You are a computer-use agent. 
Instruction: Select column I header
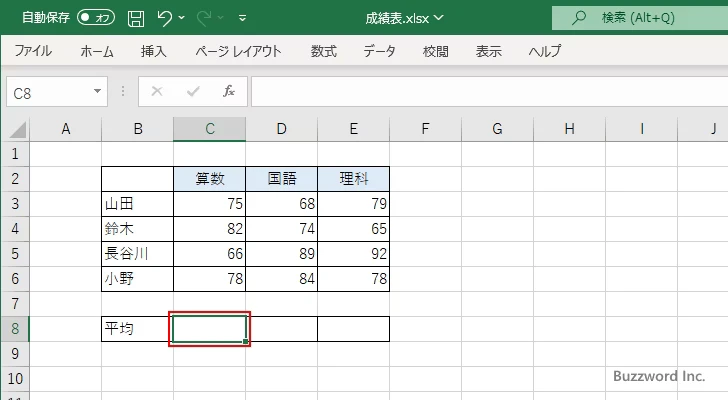point(641,129)
